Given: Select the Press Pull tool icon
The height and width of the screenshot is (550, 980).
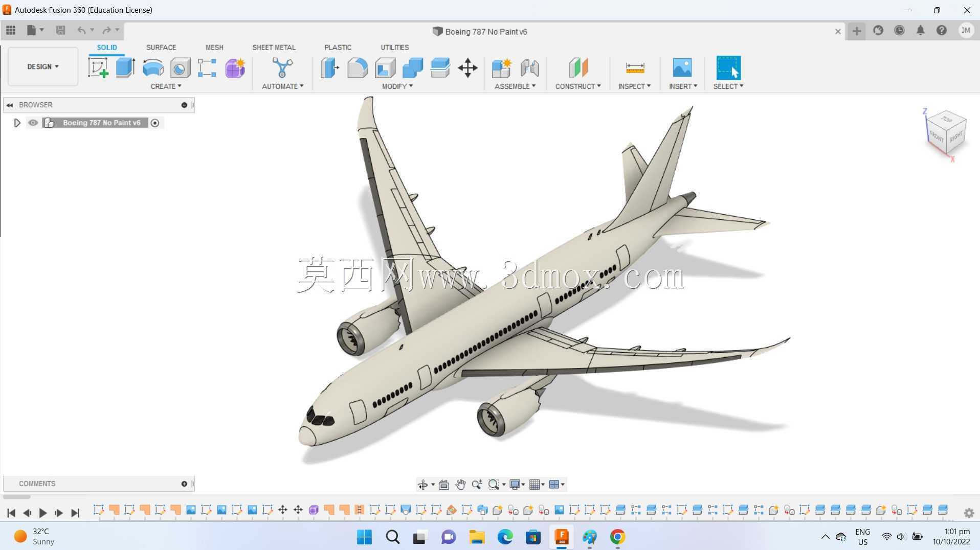Looking at the screenshot, I should (330, 67).
